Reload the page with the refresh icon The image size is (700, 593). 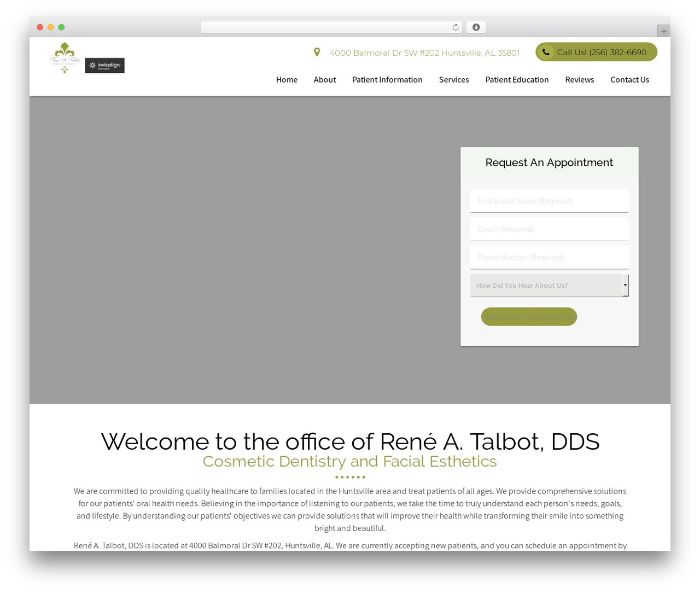point(456,27)
